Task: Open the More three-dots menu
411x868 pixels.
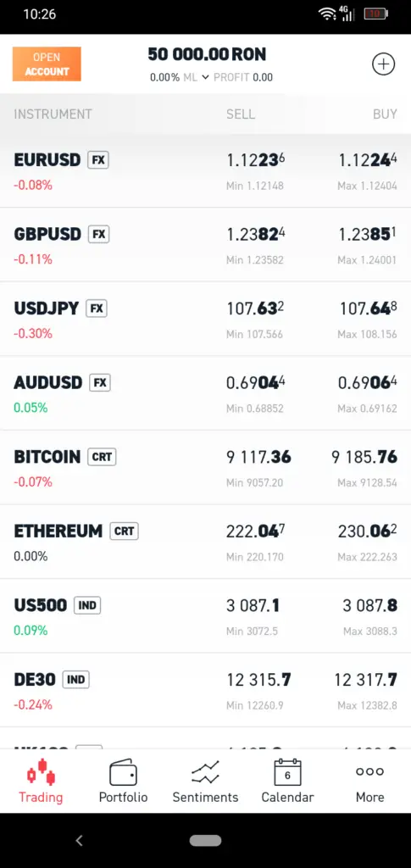Action: (369, 771)
